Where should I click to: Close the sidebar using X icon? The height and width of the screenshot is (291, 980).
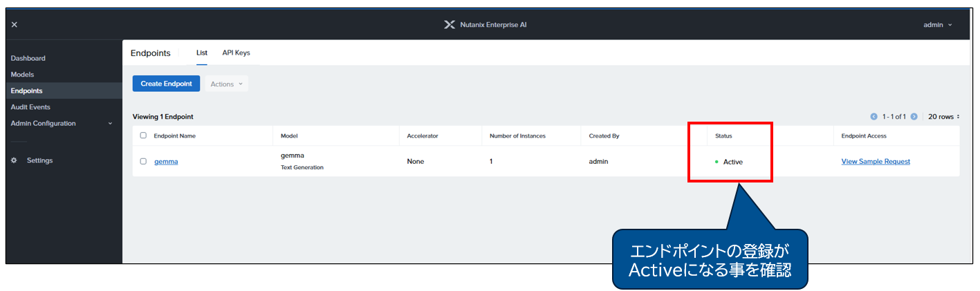(15, 25)
